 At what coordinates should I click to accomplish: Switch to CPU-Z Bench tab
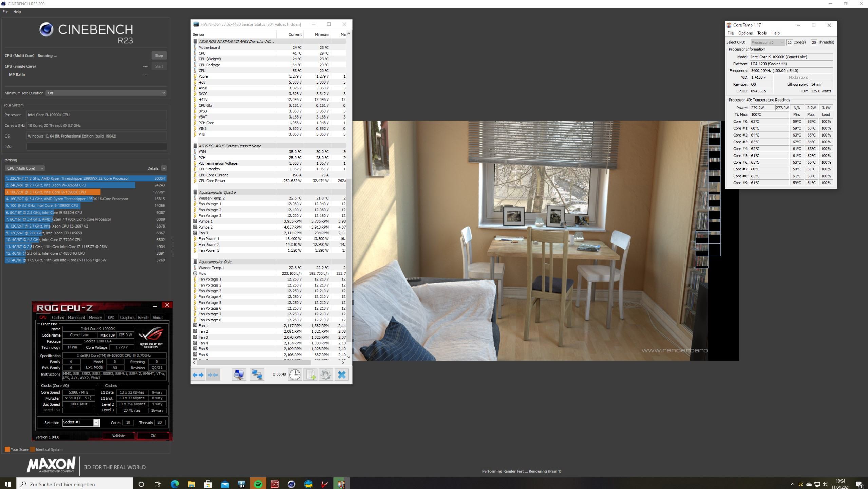143,318
